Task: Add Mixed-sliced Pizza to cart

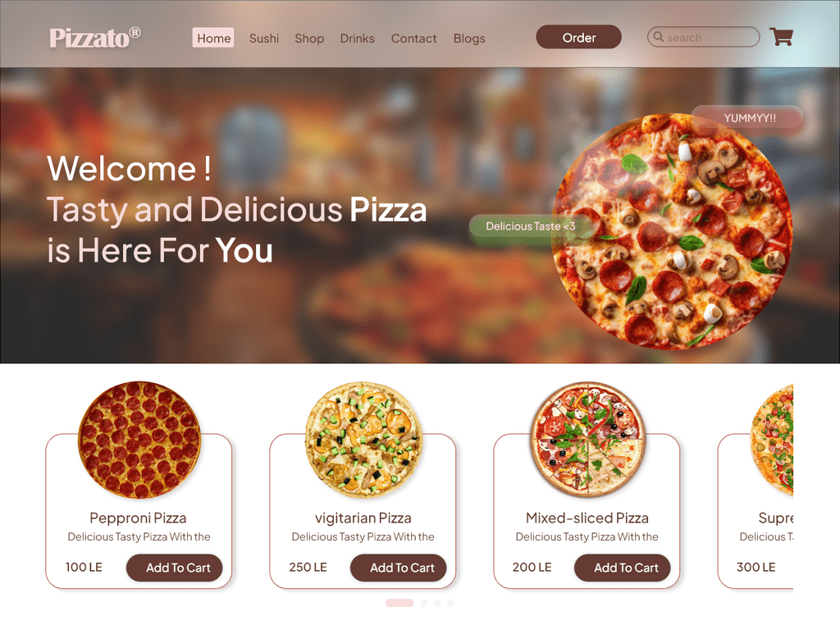Action: [622, 568]
